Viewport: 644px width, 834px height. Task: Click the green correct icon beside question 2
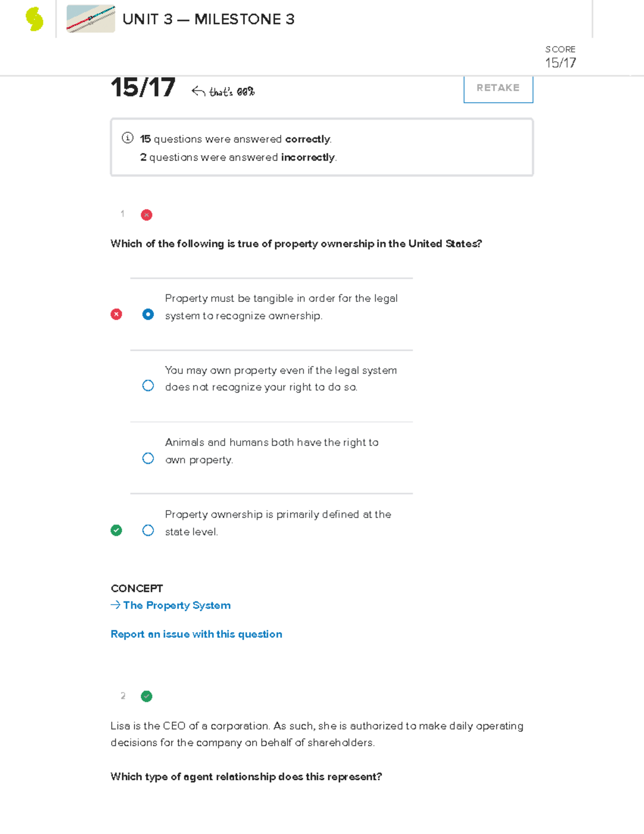(x=147, y=697)
